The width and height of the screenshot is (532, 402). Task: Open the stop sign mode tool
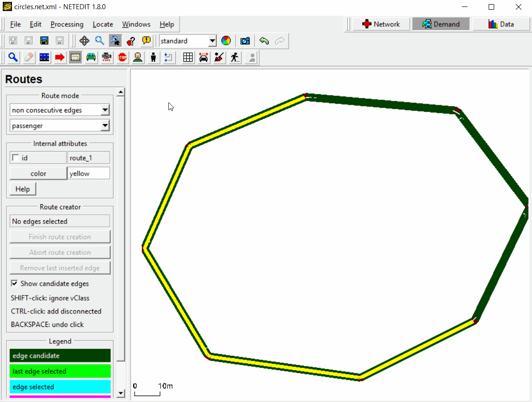[122, 57]
